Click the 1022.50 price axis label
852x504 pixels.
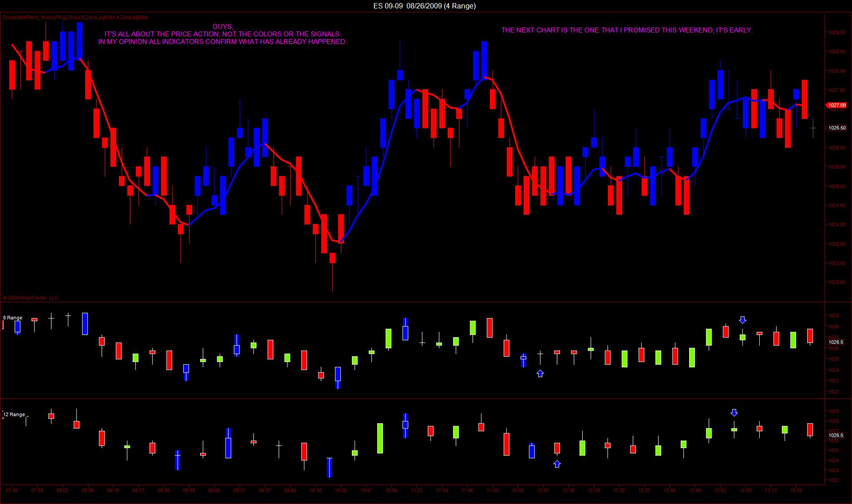836,282
